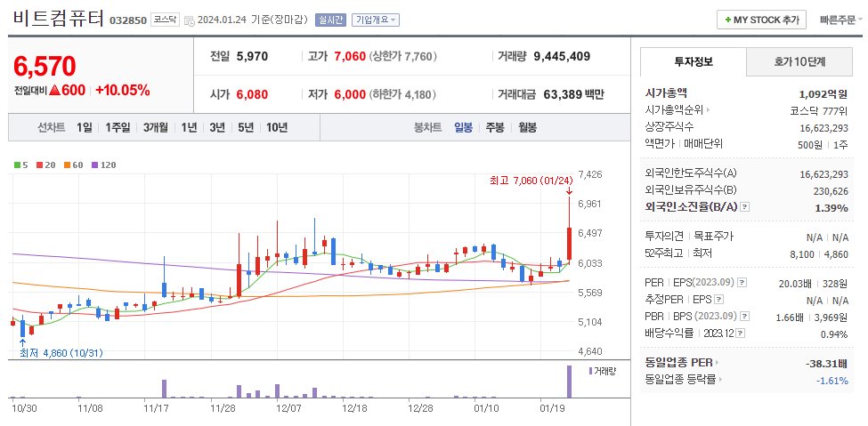Select 3개월 line chart range
The height and width of the screenshot is (426, 868).
coord(156,128)
